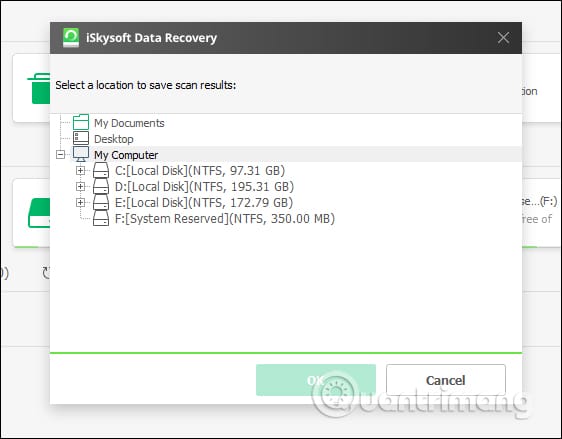Select the My Documents folder icon

(x=81, y=122)
